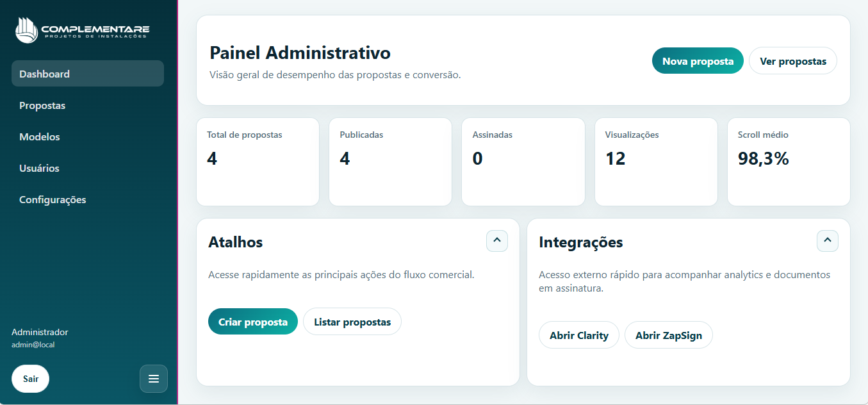This screenshot has width=868, height=405.
Task: Click the Assinadas stat card
Action: (523, 161)
